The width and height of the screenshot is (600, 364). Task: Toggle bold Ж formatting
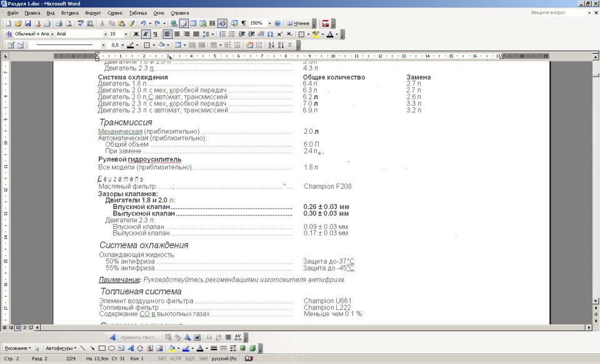(136, 34)
